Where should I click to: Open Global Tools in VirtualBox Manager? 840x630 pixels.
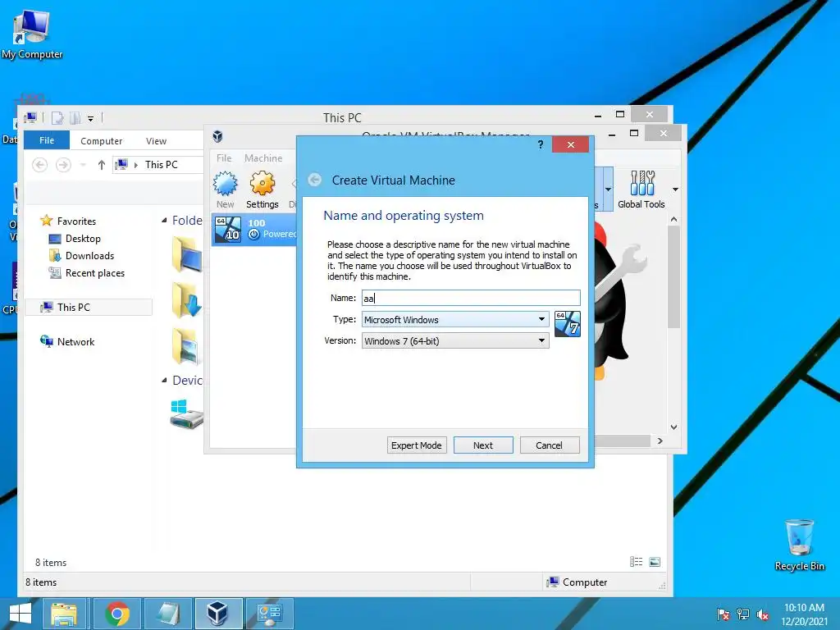641,189
